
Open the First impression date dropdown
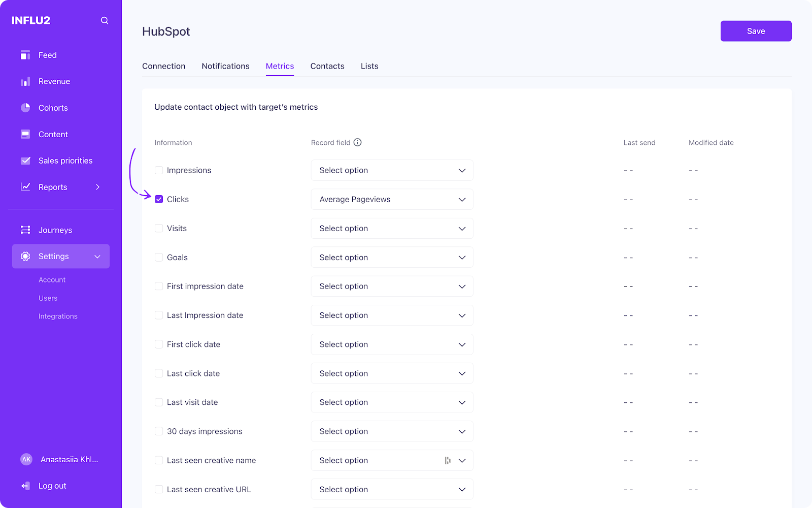click(392, 287)
